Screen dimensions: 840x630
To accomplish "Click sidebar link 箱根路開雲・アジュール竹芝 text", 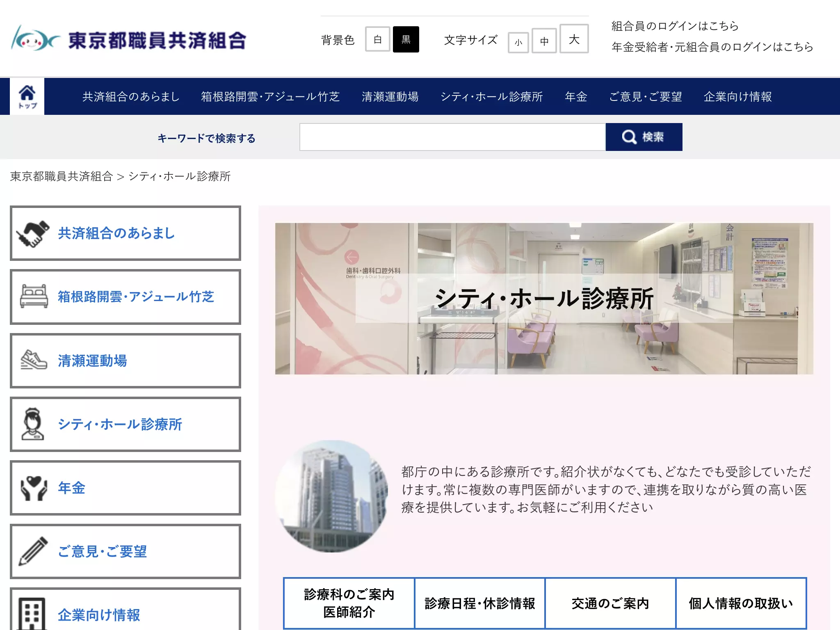I will pos(136,297).
